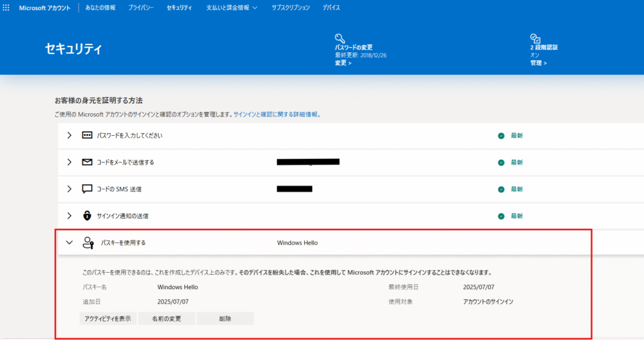This screenshot has height=340, width=644.
Task: Click the two-step verification checklist icon
Action: [x=535, y=38]
